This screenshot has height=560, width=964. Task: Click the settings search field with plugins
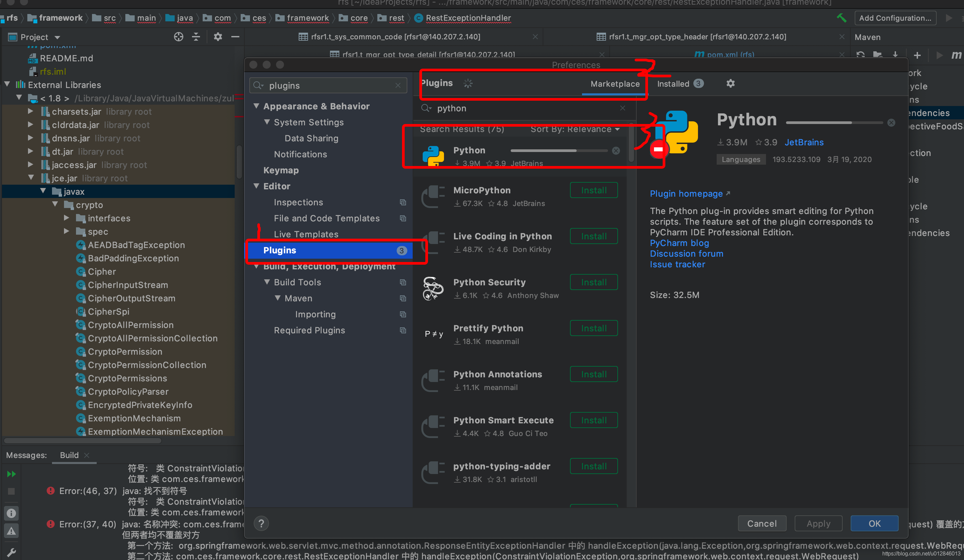[328, 85]
